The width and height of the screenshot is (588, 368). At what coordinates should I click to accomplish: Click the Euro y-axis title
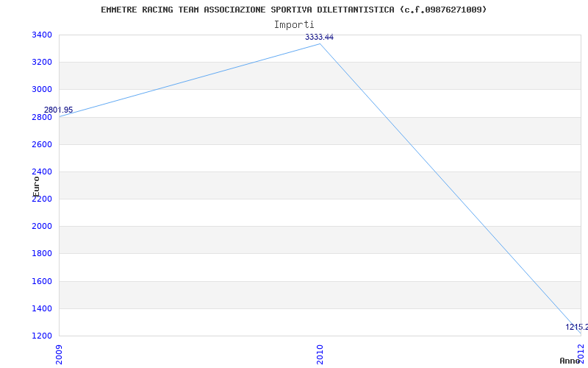[x=35, y=186]
